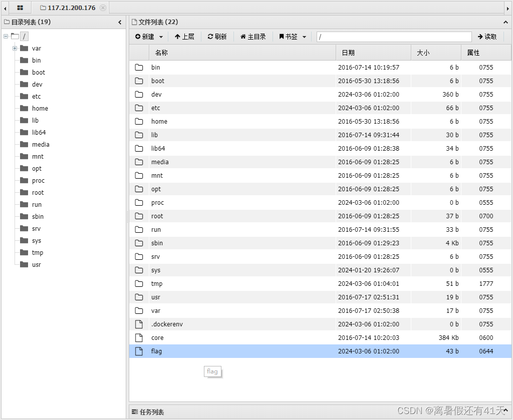Screen dimensions: 513x420
Task: Select the root / folder in tree
Action: tap(24, 36)
